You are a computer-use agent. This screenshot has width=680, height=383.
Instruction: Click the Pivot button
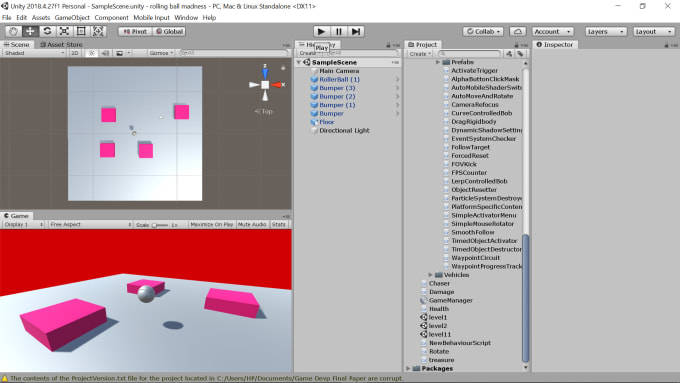click(x=135, y=32)
